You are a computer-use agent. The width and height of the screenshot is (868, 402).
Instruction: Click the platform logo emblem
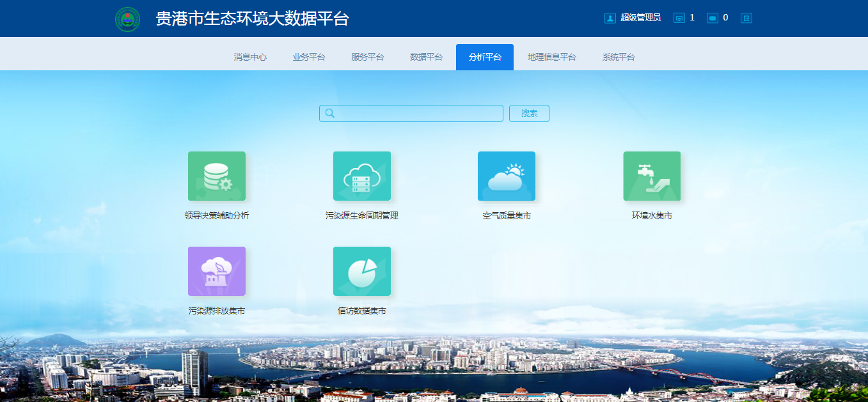[x=127, y=19]
